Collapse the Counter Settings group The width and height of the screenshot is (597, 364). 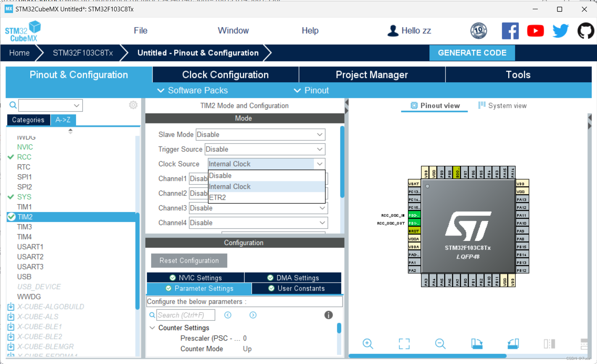click(152, 328)
